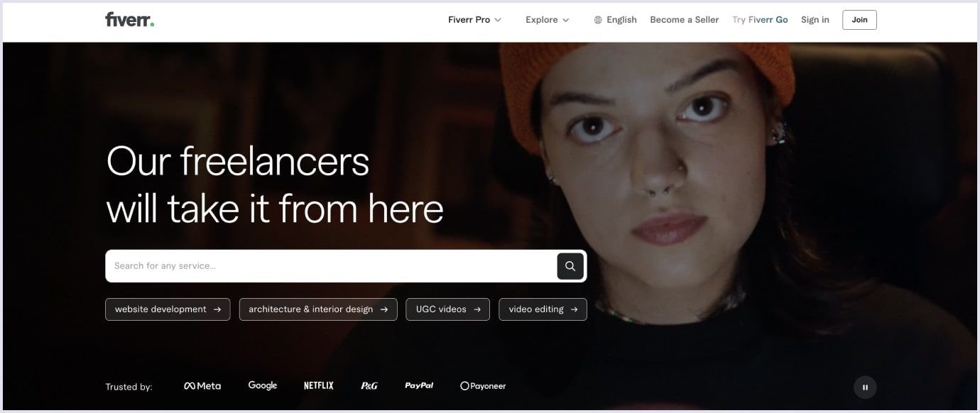980x413 pixels.
Task: Click the Join button
Action: pyautogui.click(x=859, y=20)
